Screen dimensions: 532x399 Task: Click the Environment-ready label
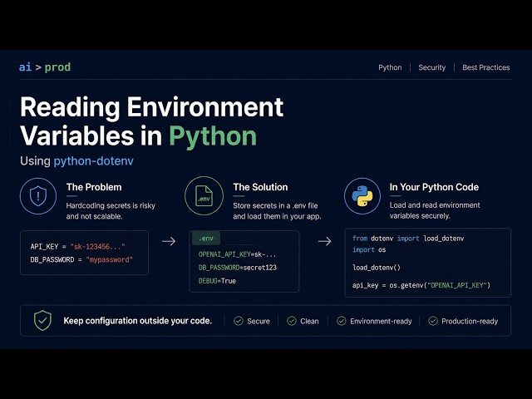coord(381,322)
